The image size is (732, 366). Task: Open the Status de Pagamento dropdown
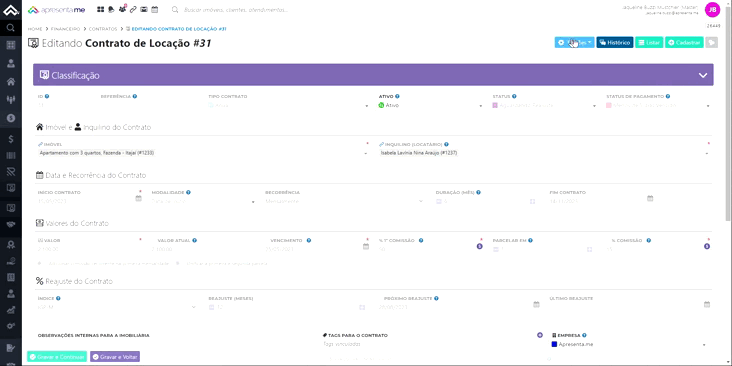point(658,106)
